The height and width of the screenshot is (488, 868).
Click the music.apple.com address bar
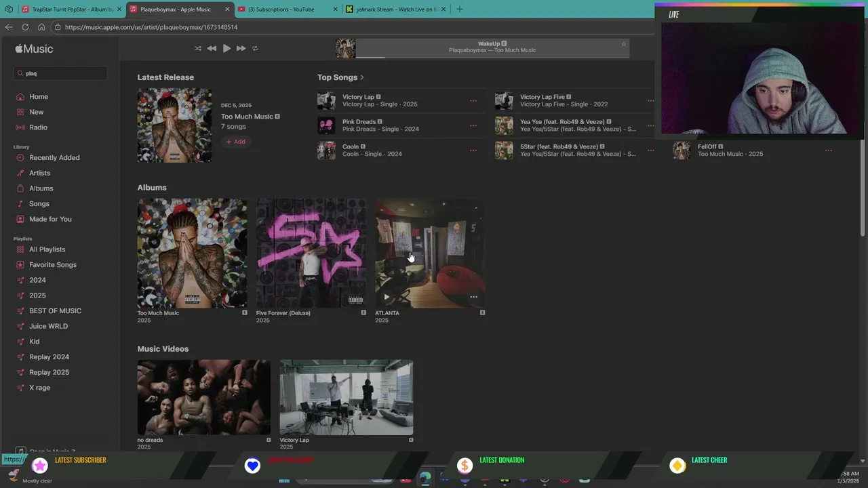(353, 27)
